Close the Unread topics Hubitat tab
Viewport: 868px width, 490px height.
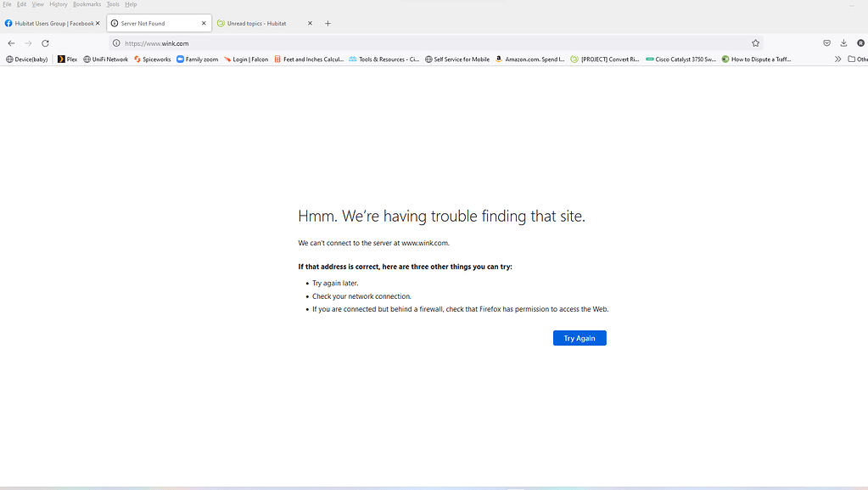pyautogui.click(x=310, y=23)
